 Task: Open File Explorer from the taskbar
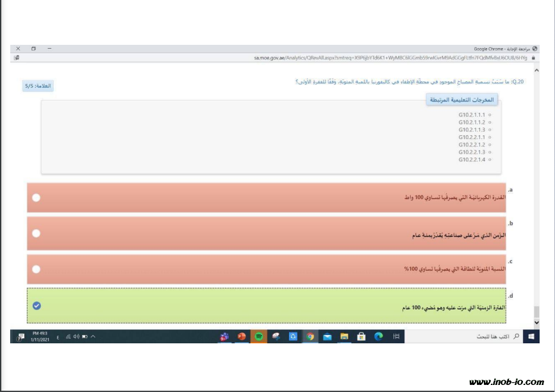pyautogui.click(x=344, y=336)
